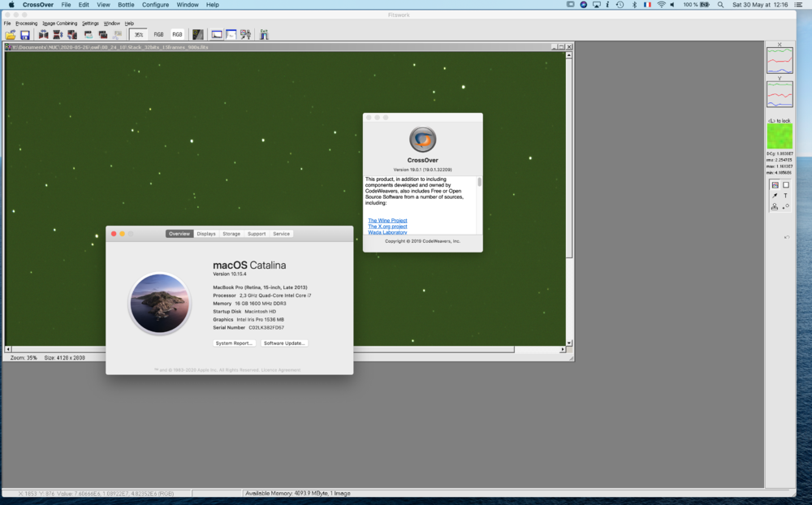
Task: Select the point marker tool in palette
Action: pyautogui.click(x=785, y=207)
